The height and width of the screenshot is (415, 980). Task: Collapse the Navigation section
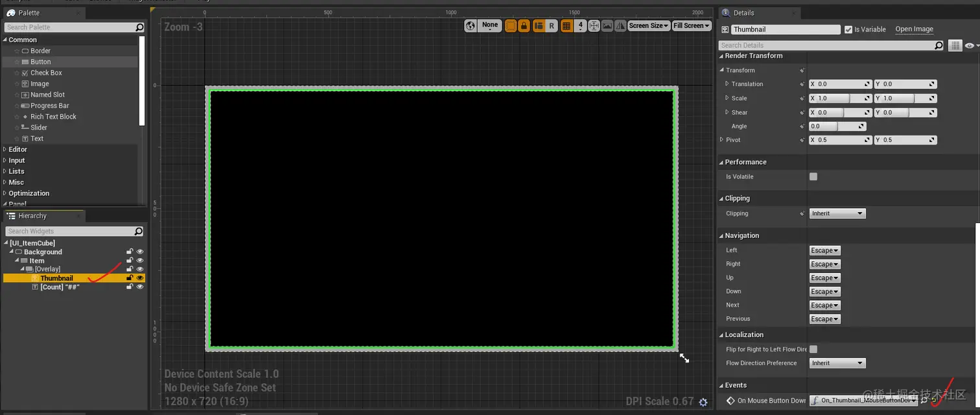pyautogui.click(x=721, y=235)
